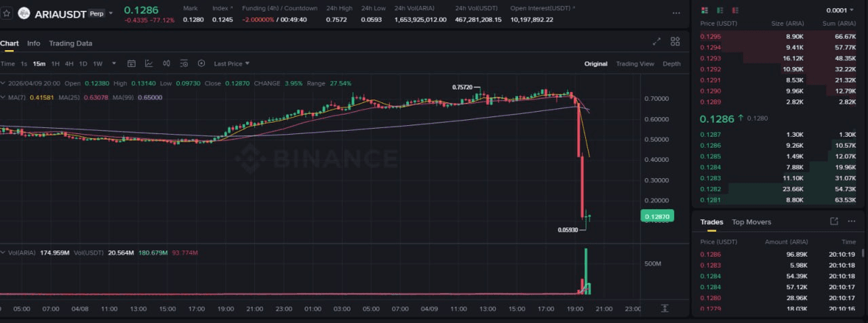Switch to the Trading Data tab
This screenshot has height=323, width=868.
71,43
